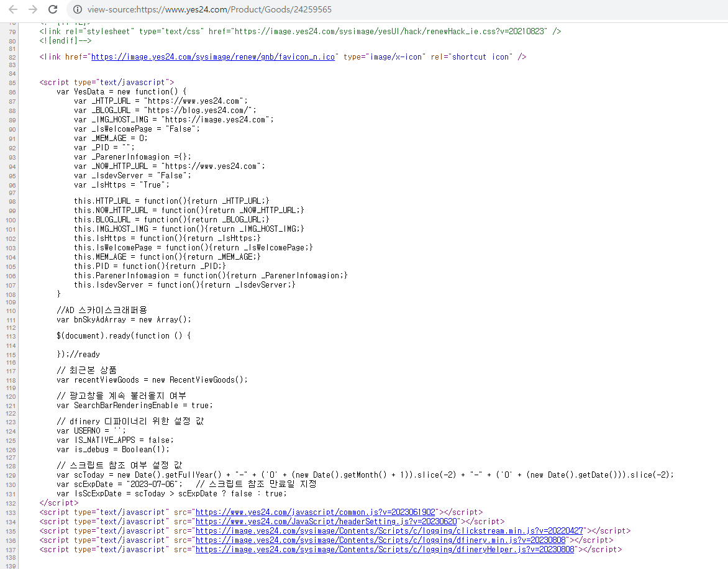
Task: Click the '// dfinery' comment line
Action: pos(130,421)
